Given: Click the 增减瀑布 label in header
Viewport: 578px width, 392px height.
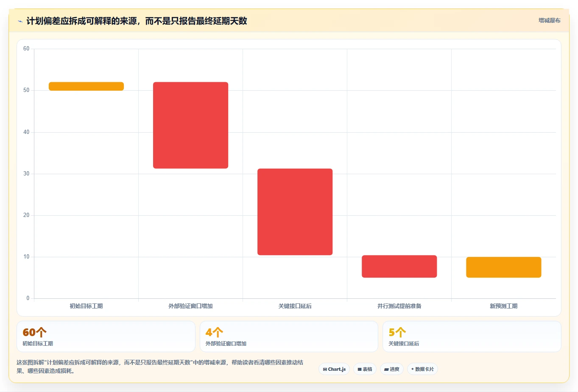Looking at the screenshot, I should point(549,20).
